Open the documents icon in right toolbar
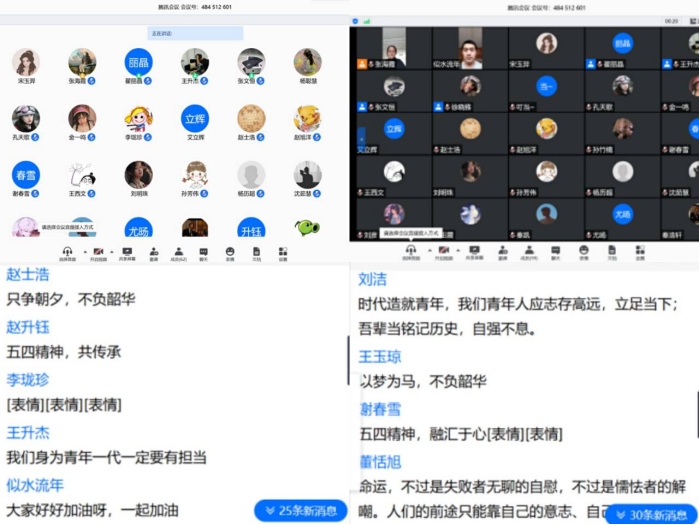 click(612, 250)
